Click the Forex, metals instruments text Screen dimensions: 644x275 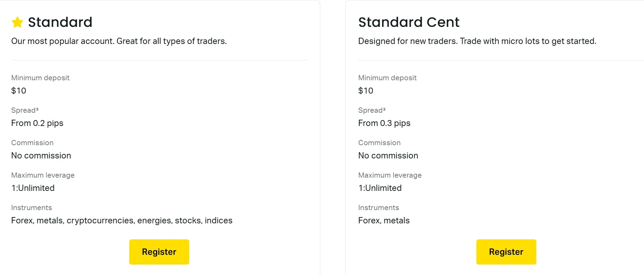point(384,220)
